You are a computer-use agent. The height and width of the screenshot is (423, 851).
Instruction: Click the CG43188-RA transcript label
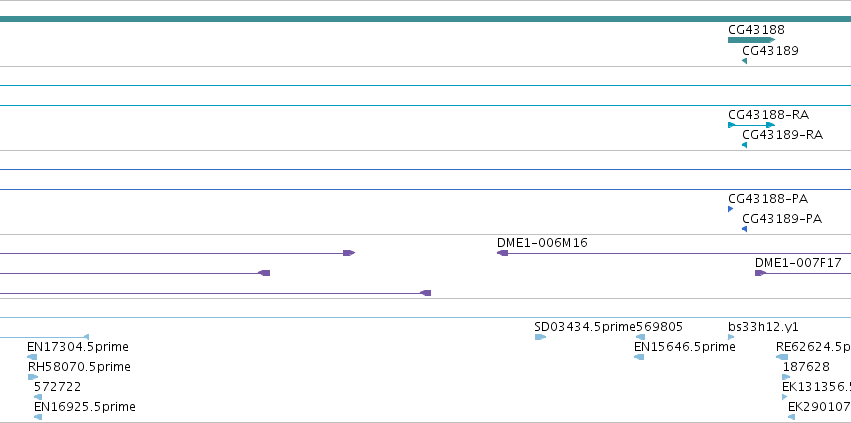[769, 115]
